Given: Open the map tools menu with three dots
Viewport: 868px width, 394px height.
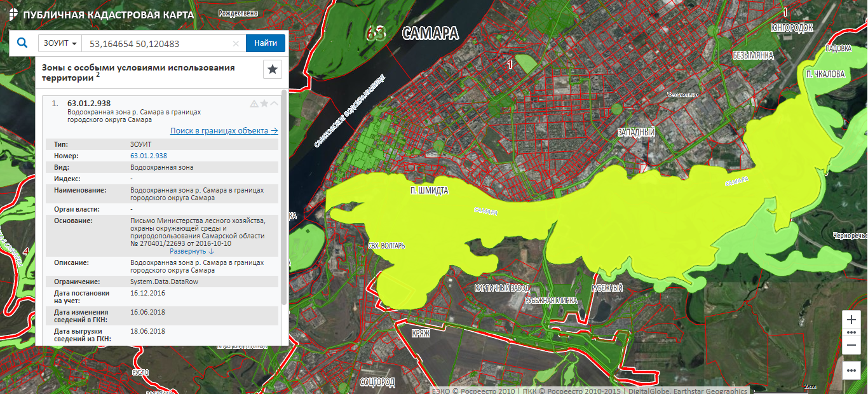Looking at the screenshot, I should point(851,370).
